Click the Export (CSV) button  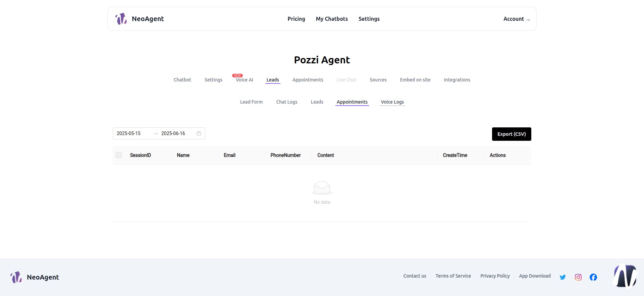pyautogui.click(x=512, y=134)
